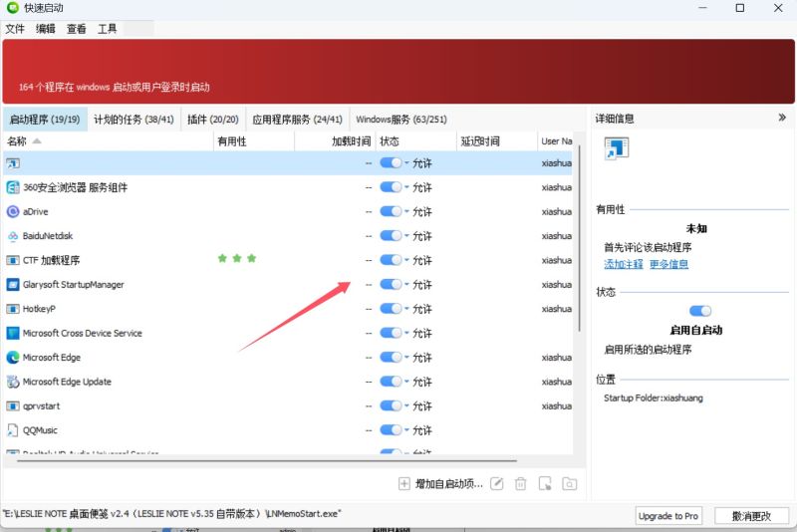Image resolution: width=797 pixels, height=532 pixels.
Task: Select the QQMusic file icon
Action: coord(13,430)
